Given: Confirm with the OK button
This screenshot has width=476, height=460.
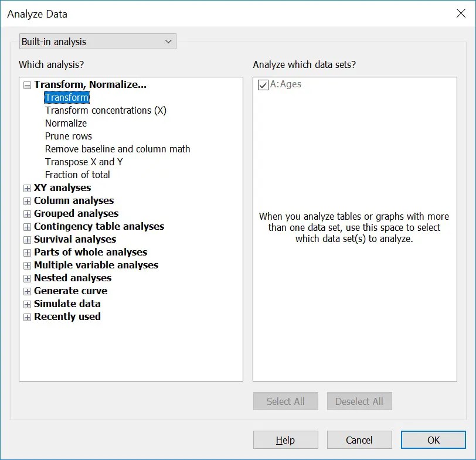Looking at the screenshot, I should 433,439.
